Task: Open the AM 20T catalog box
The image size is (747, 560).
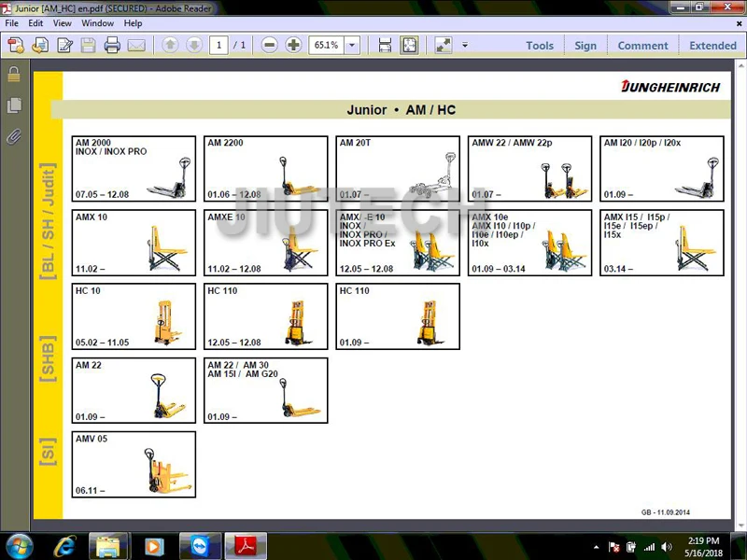Action: click(x=398, y=169)
